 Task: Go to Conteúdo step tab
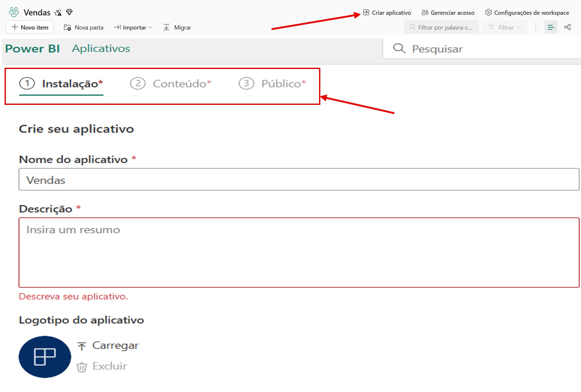[171, 84]
